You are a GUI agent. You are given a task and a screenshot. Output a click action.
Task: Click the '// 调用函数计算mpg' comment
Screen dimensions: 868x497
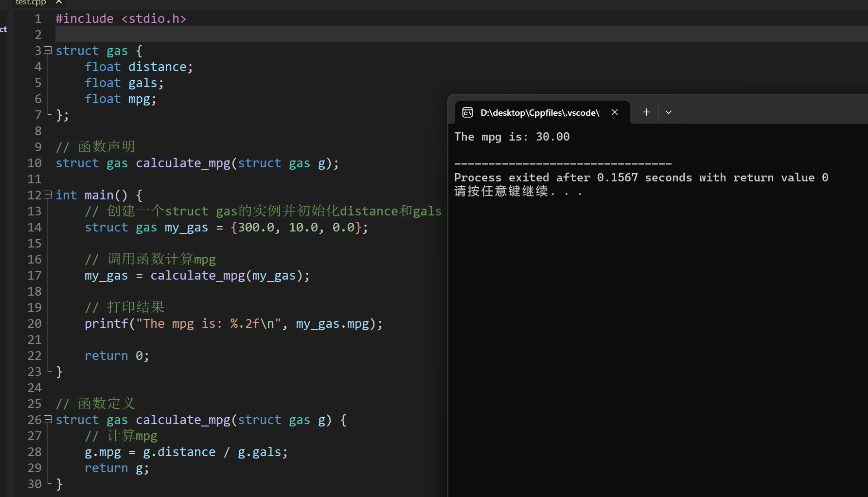150,259
